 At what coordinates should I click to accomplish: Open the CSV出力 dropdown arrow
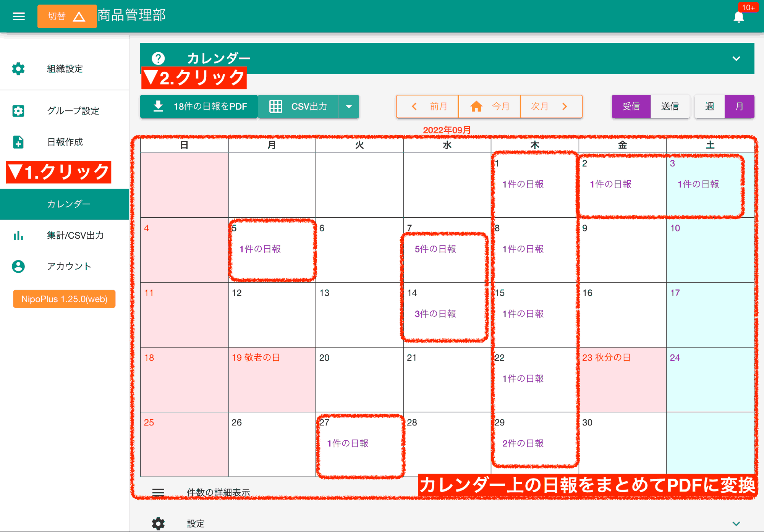349,107
